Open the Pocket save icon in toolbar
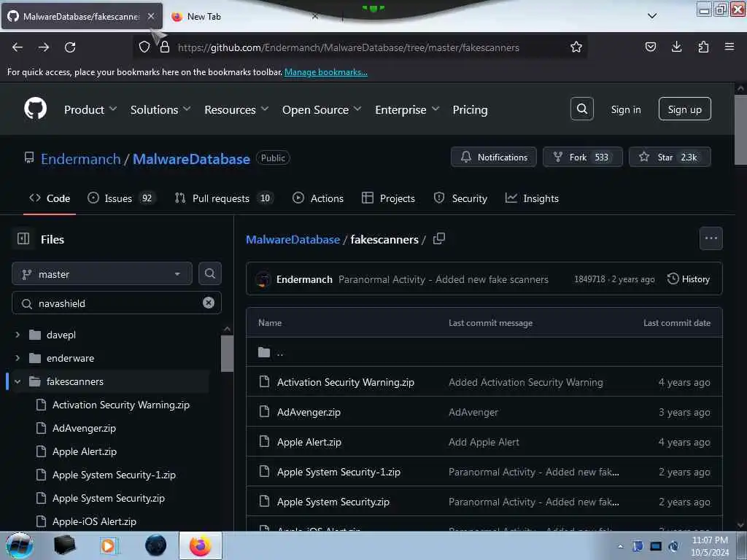 pyautogui.click(x=650, y=47)
